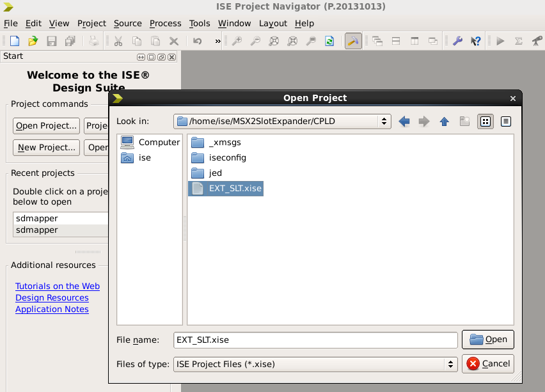Switch file dialog to list view
This screenshot has height=392, width=545.
(486, 122)
